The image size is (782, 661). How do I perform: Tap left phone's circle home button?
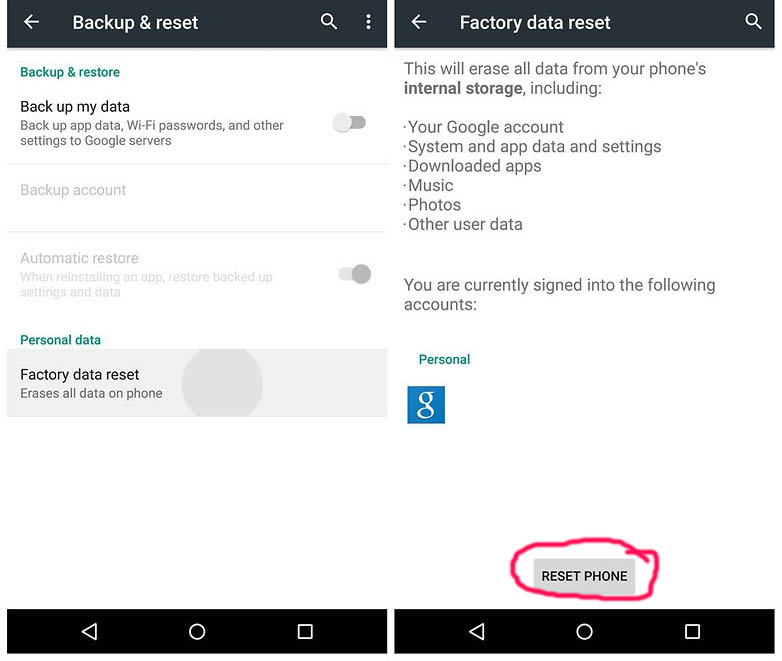click(x=197, y=632)
